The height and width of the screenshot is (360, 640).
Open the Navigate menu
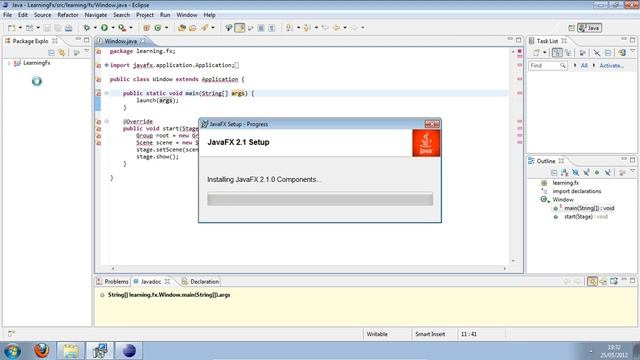tap(96, 15)
